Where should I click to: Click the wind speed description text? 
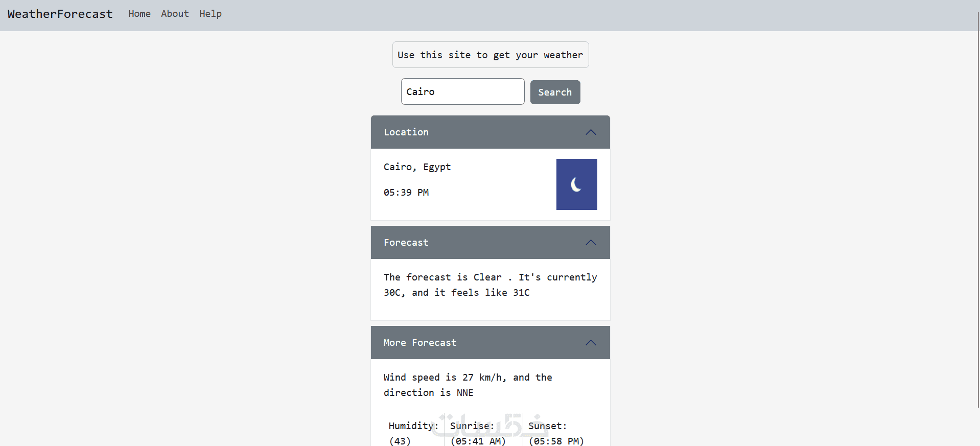468,385
